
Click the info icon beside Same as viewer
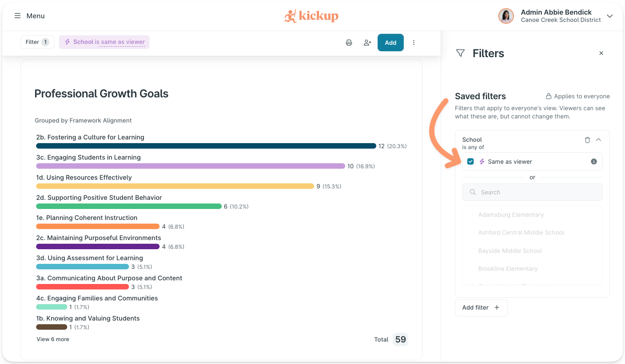tap(594, 161)
